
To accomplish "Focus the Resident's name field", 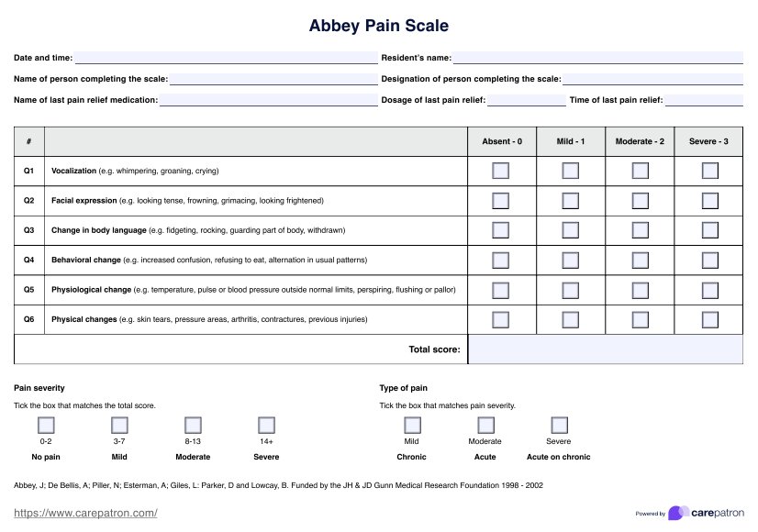I will [597, 58].
